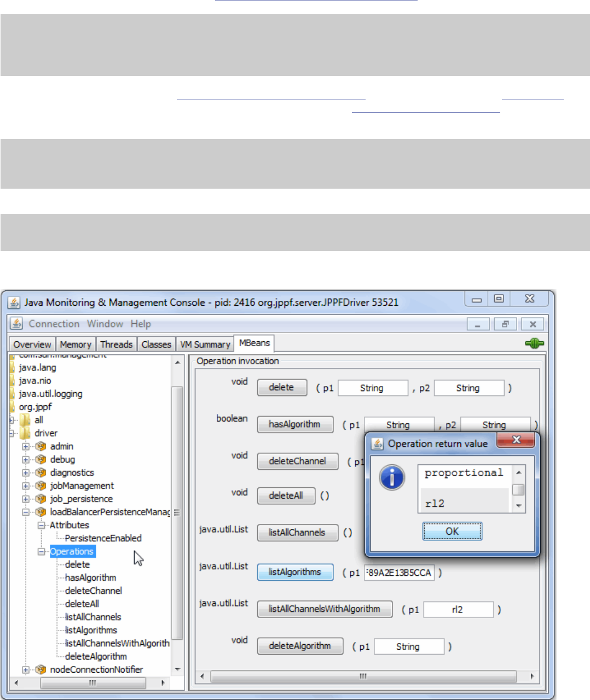Select the deleteAll tree item

point(82,604)
